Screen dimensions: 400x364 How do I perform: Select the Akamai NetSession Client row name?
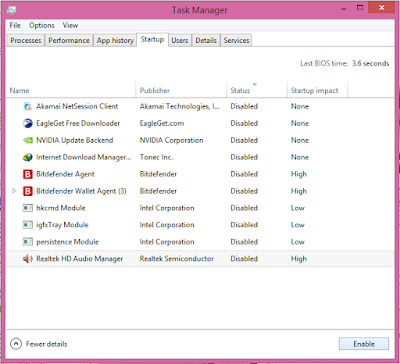tap(77, 106)
